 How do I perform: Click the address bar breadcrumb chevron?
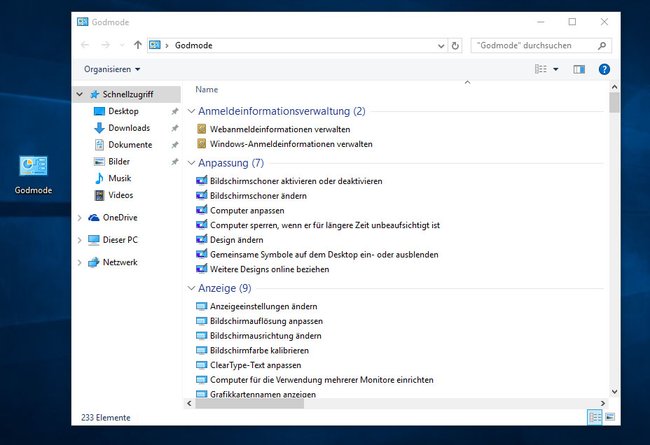[x=167, y=46]
